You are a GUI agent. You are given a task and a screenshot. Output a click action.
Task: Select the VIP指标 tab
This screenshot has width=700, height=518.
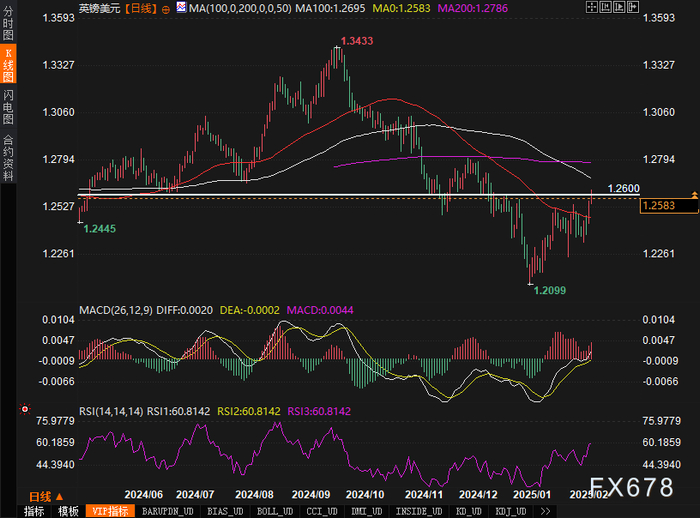pyautogui.click(x=110, y=511)
